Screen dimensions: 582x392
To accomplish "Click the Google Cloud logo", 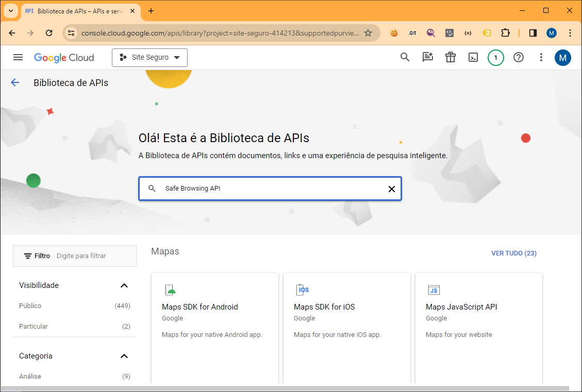I will point(64,58).
